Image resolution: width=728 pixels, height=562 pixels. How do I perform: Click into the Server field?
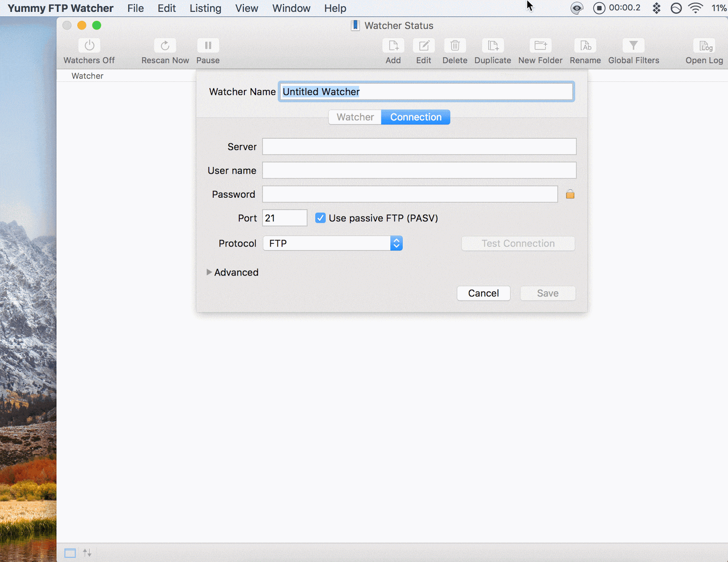(419, 146)
